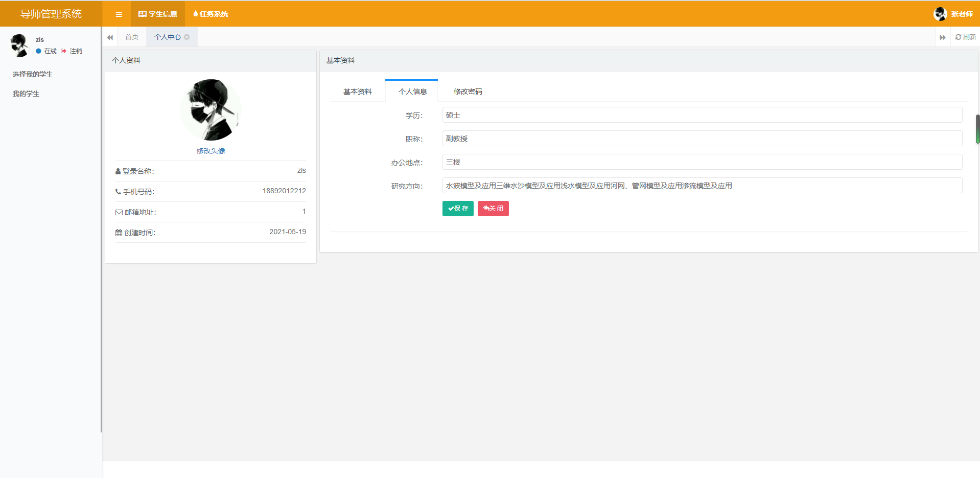The image size is (980, 478).
Task: Switch to the 基本资料 sub-tab
Action: pos(358,92)
